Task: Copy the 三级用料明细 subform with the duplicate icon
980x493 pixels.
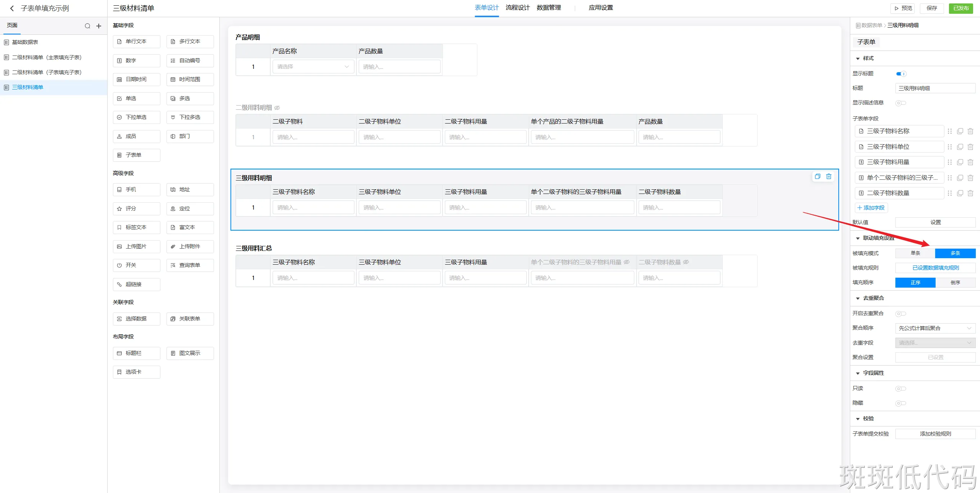Action: (818, 176)
